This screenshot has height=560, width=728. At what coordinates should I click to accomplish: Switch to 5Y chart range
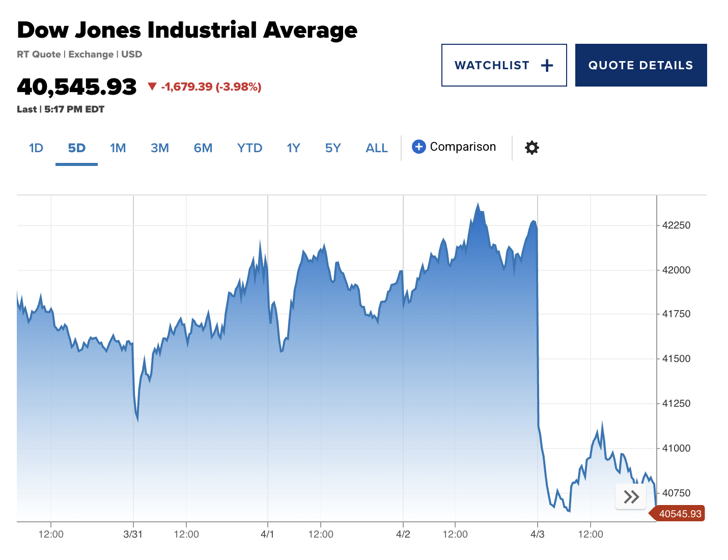[x=333, y=148]
